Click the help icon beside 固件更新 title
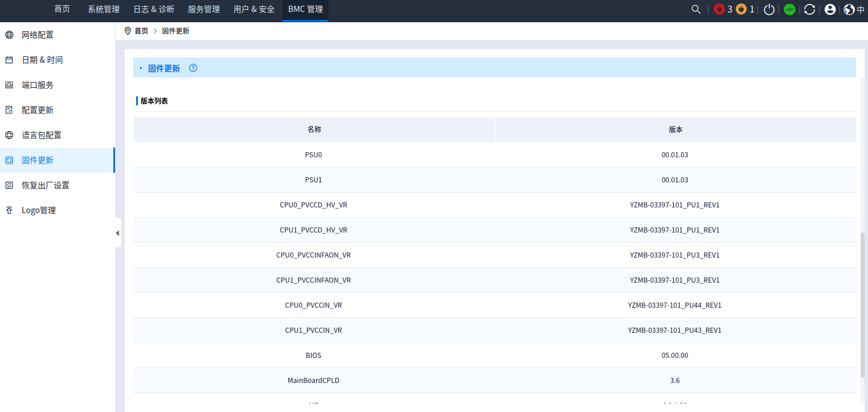Image resolution: width=868 pixels, height=412 pixels. point(193,68)
